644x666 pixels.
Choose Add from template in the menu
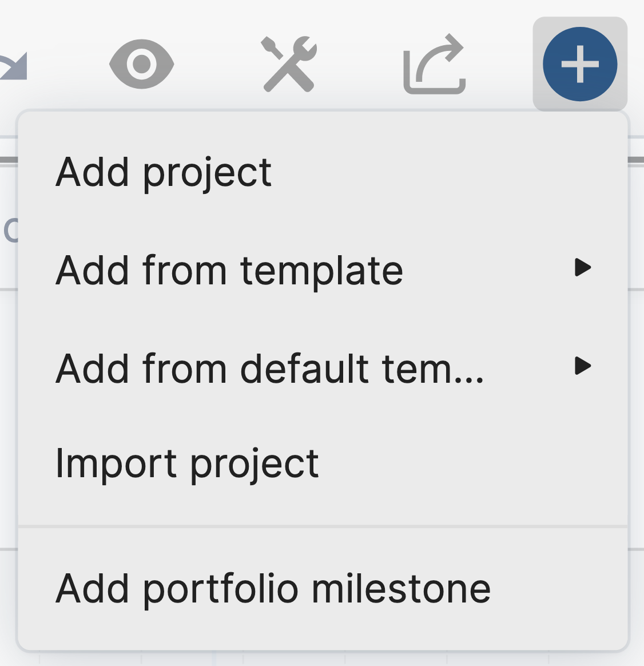[229, 270]
